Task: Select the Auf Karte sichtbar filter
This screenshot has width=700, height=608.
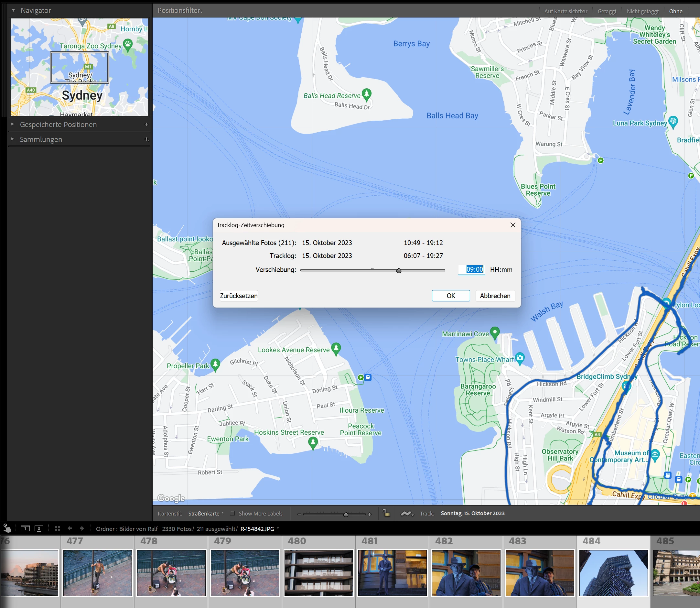Action: [565, 11]
